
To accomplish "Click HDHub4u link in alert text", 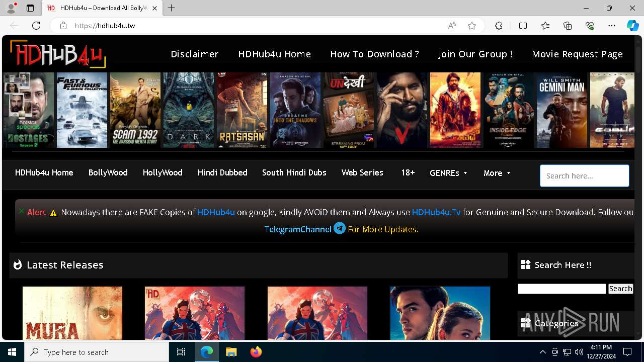I will coord(216,212).
